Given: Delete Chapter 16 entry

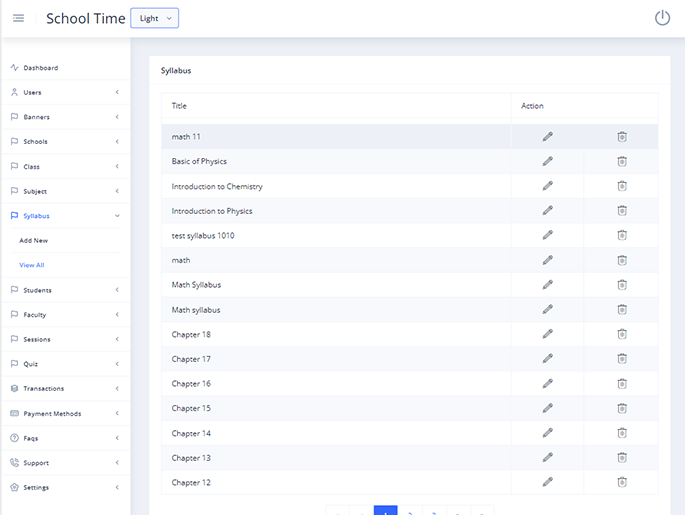Looking at the screenshot, I should coord(622,384).
